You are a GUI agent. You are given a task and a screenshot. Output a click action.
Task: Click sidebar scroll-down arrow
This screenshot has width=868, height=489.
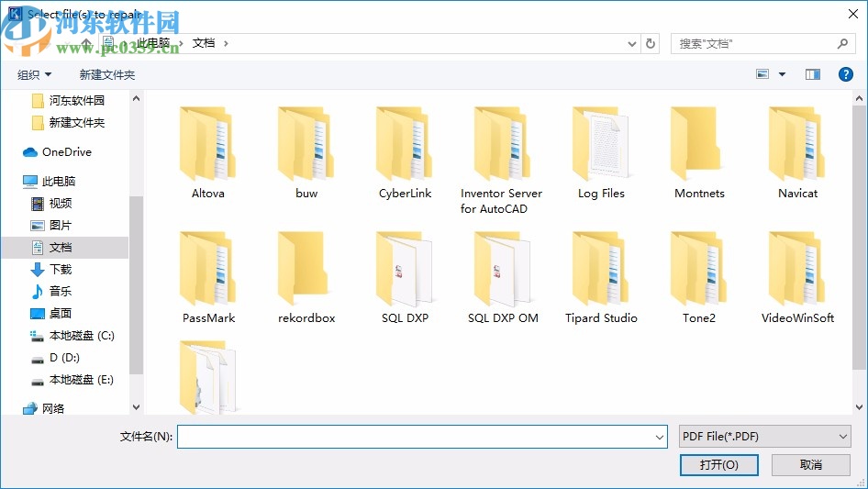coord(136,407)
